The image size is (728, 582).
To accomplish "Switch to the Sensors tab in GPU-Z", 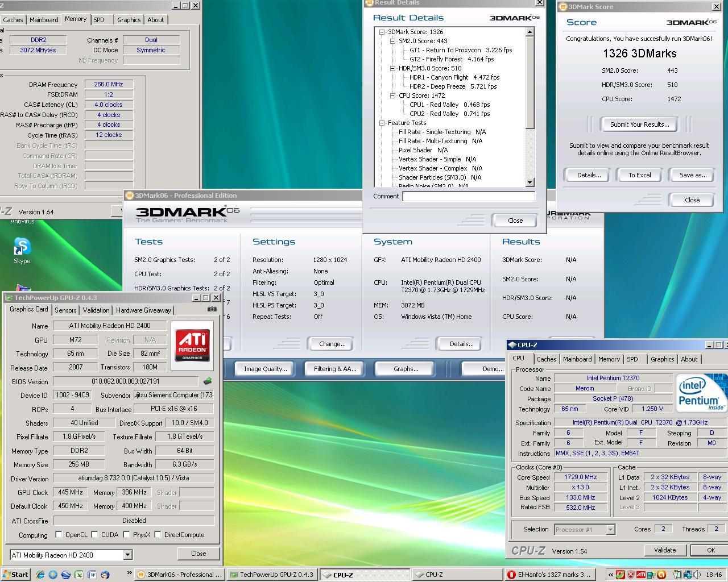I will 65,310.
